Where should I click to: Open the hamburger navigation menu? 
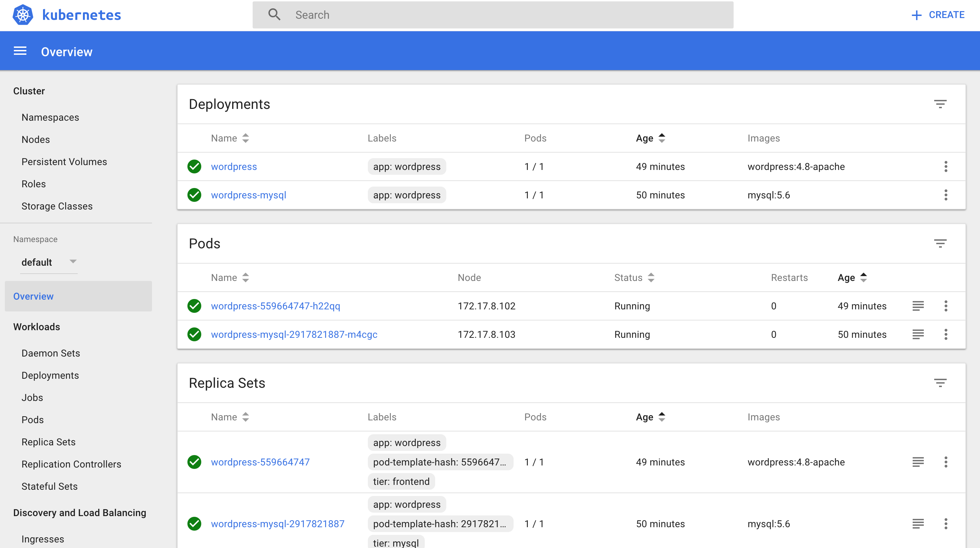point(20,51)
